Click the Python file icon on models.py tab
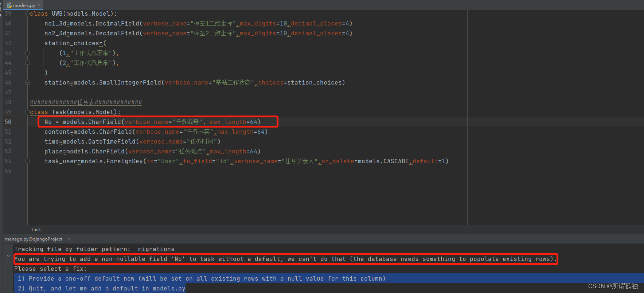Screen dimensions: 644x293 pyautogui.click(x=9, y=5)
